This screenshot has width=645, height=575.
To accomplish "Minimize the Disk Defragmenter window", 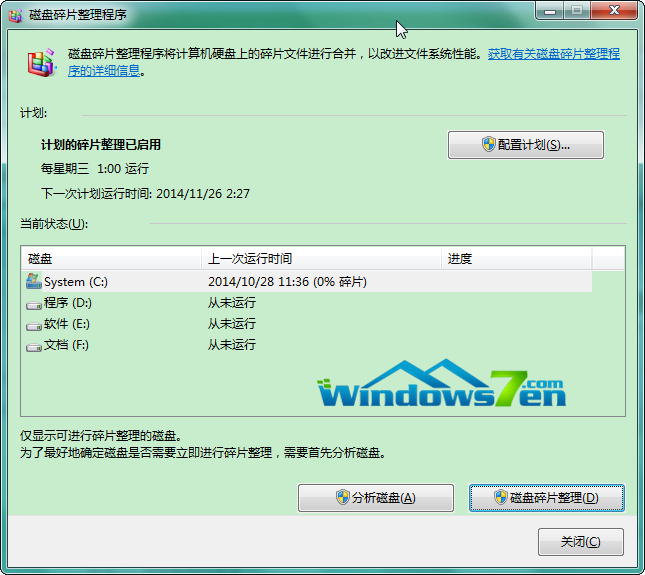I will [x=550, y=11].
